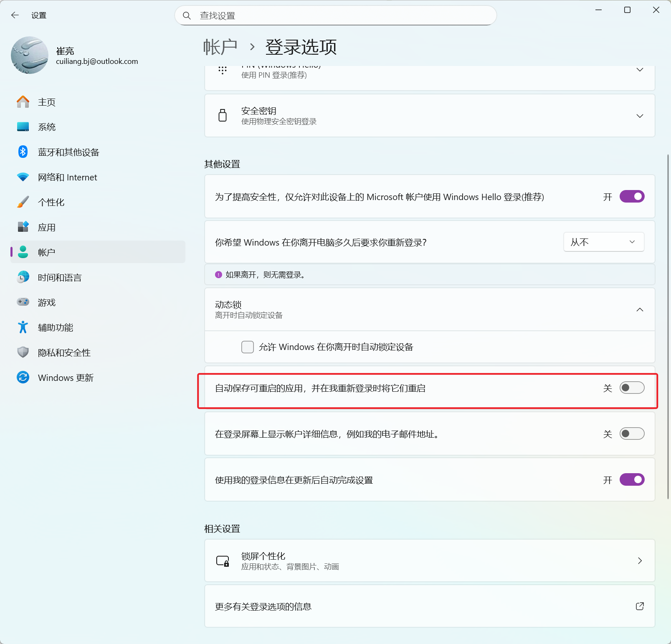Click the System monitor icon
This screenshot has width=671, height=644.
(23, 127)
